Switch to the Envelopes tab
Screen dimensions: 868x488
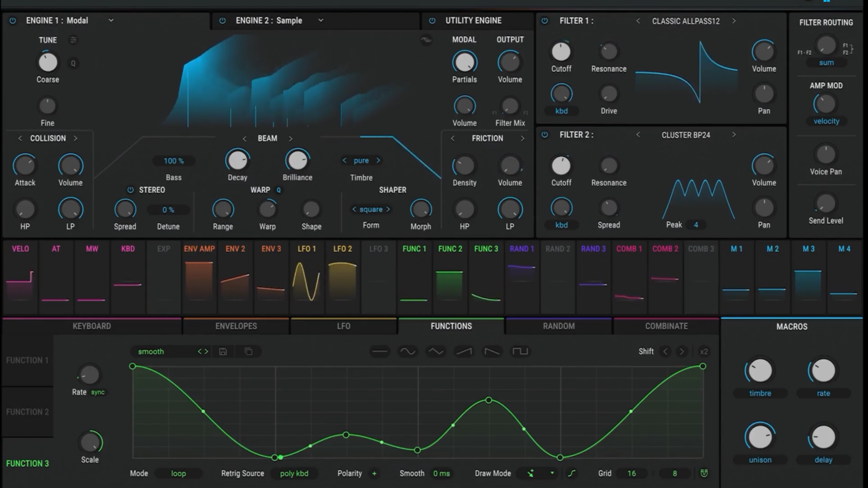tap(236, 326)
